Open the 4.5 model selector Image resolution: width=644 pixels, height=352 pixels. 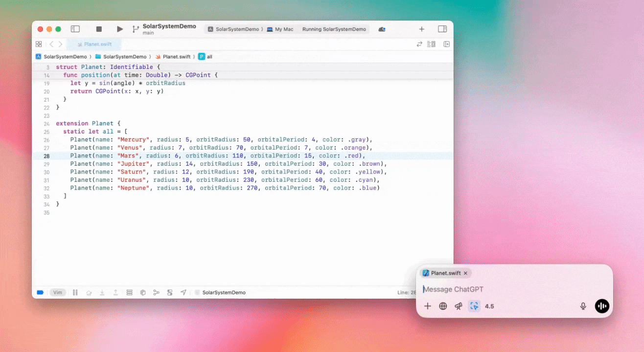click(489, 306)
